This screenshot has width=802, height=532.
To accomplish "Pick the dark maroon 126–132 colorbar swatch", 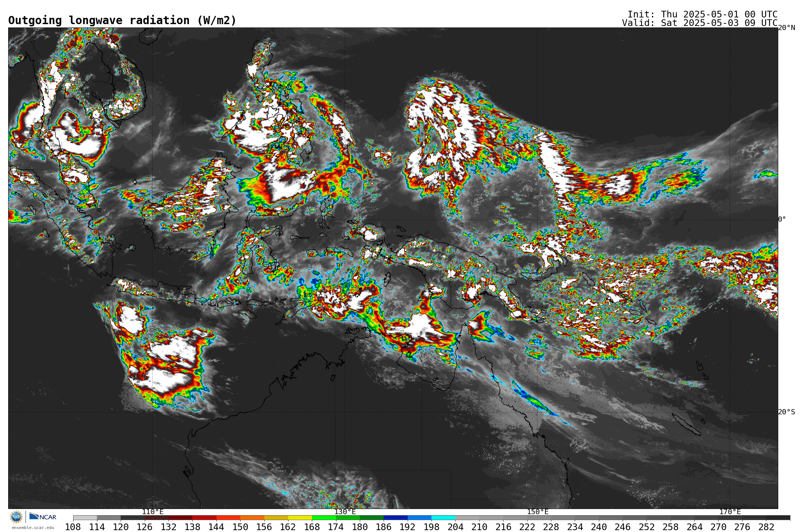I will [x=157, y=518].
